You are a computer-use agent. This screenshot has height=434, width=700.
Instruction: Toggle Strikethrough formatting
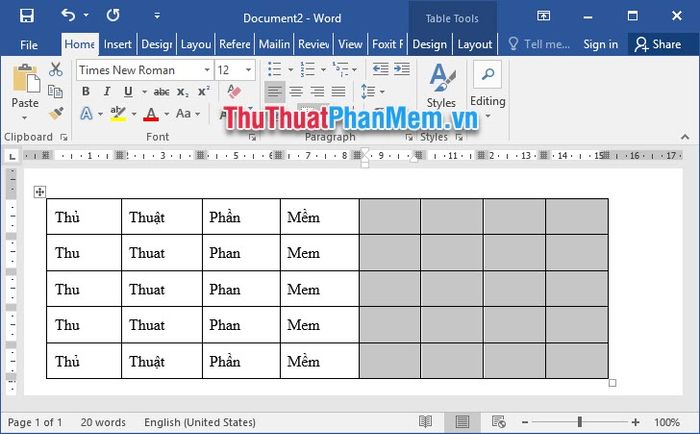161,92
